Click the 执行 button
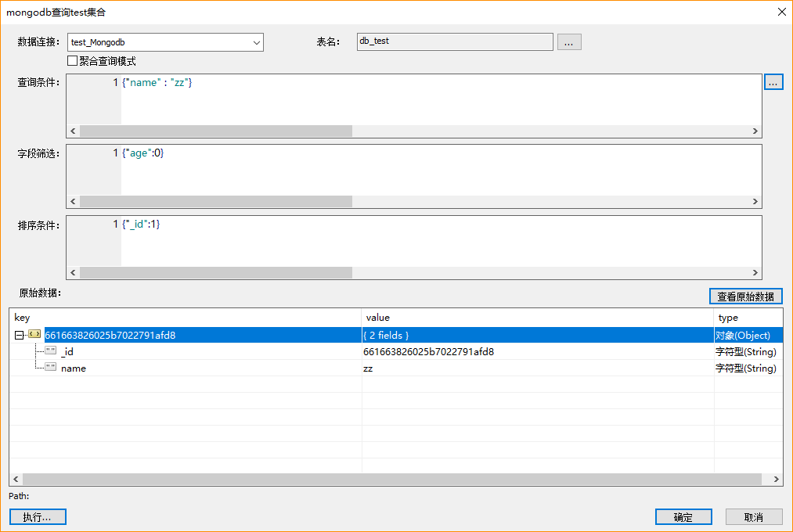 (x=38, y=517)
